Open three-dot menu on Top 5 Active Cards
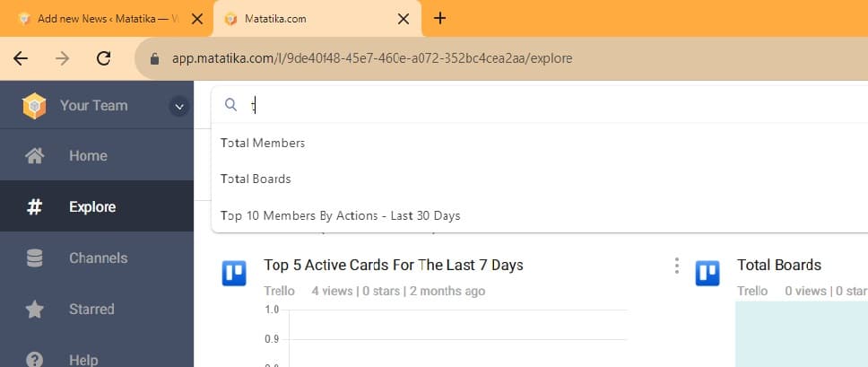868x367 pixels. (676, 266)
